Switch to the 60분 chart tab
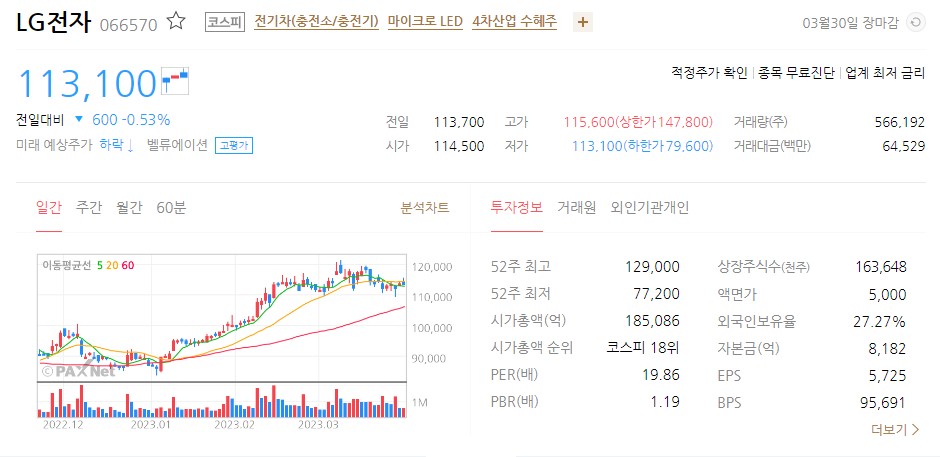940x457 pixels. (171, 208)
